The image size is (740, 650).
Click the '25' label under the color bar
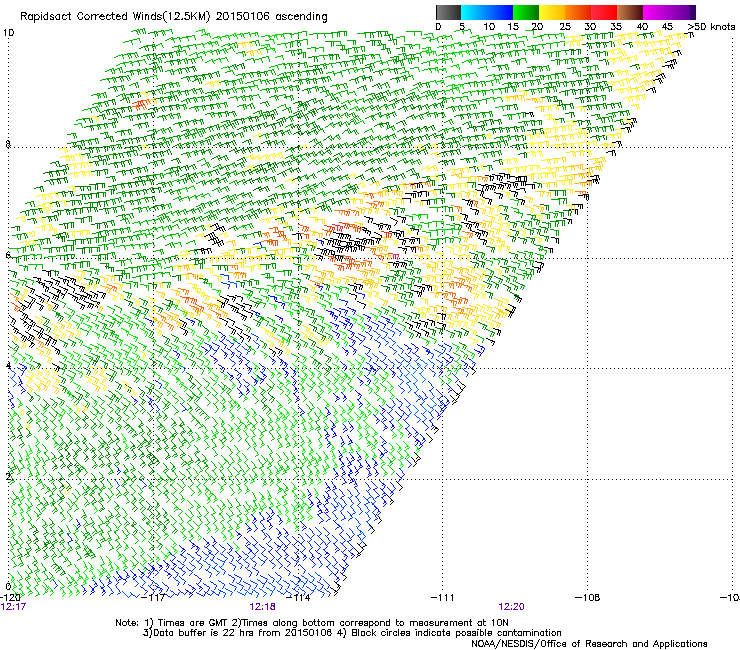pos(565,26)
